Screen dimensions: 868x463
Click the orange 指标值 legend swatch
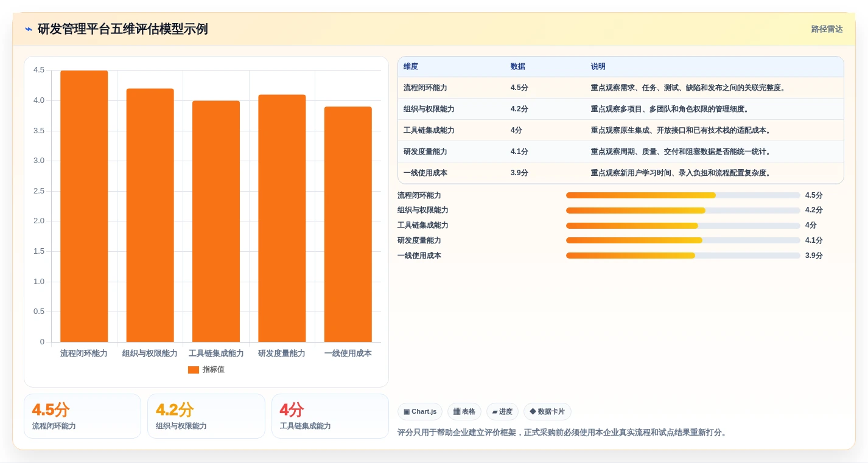194,370
